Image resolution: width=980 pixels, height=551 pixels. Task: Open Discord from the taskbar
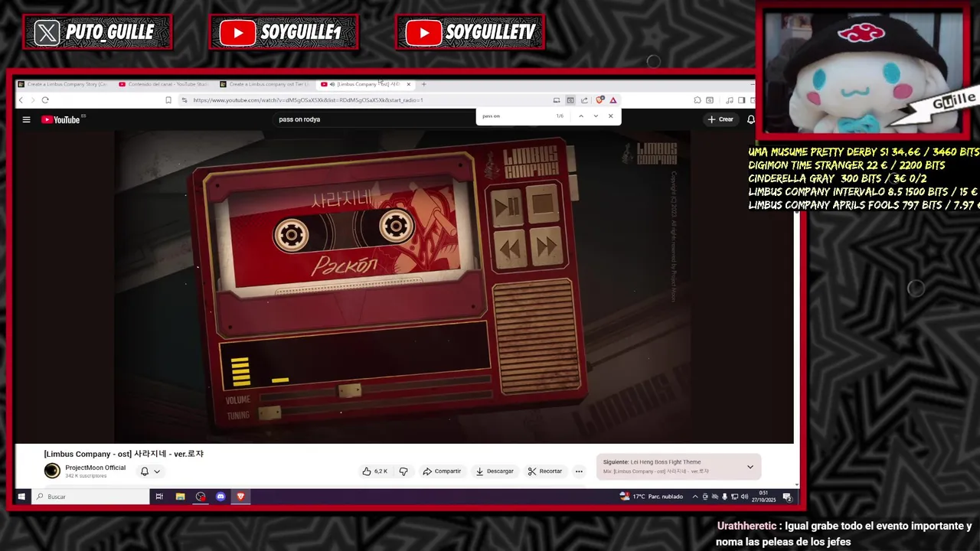(220, 497)
